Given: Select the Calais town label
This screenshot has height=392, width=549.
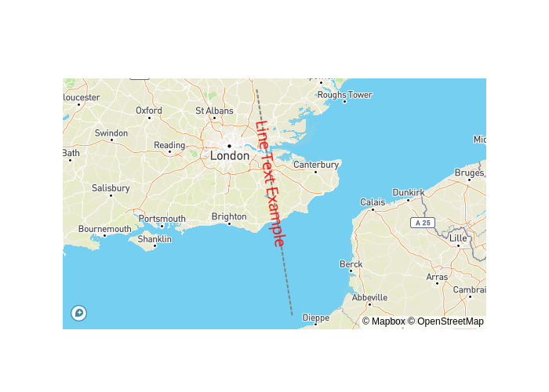Looking at the screenshot, I should point(373,202).
